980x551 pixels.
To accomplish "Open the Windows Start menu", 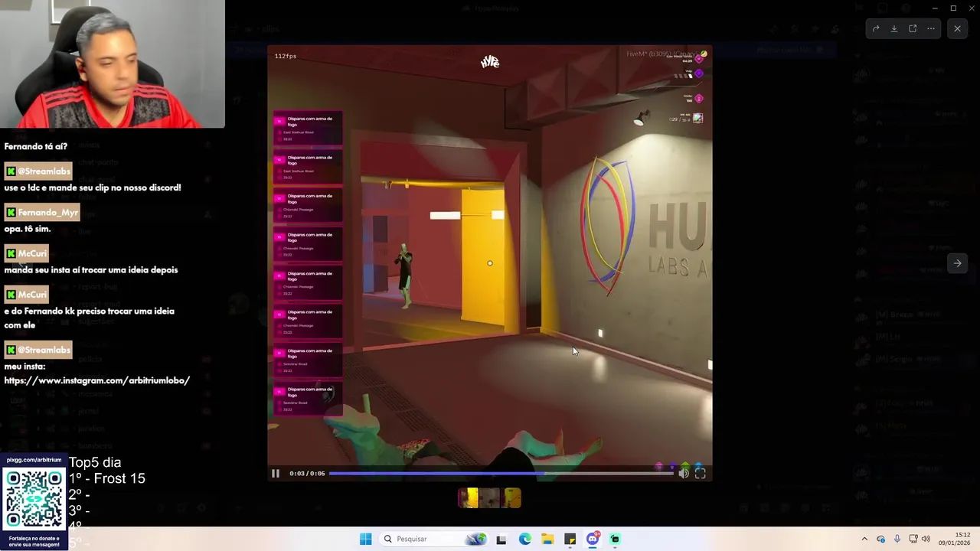I will pos(366,539).
